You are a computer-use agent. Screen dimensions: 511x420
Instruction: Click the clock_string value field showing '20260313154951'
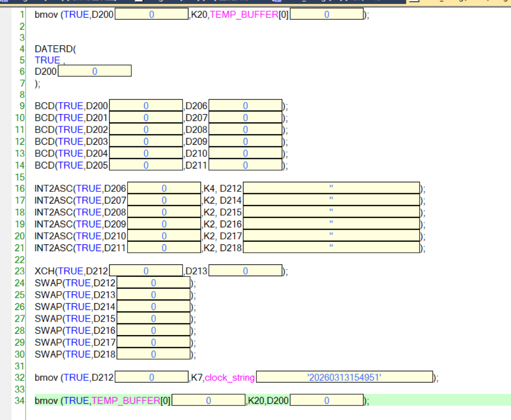coord(344,377)
